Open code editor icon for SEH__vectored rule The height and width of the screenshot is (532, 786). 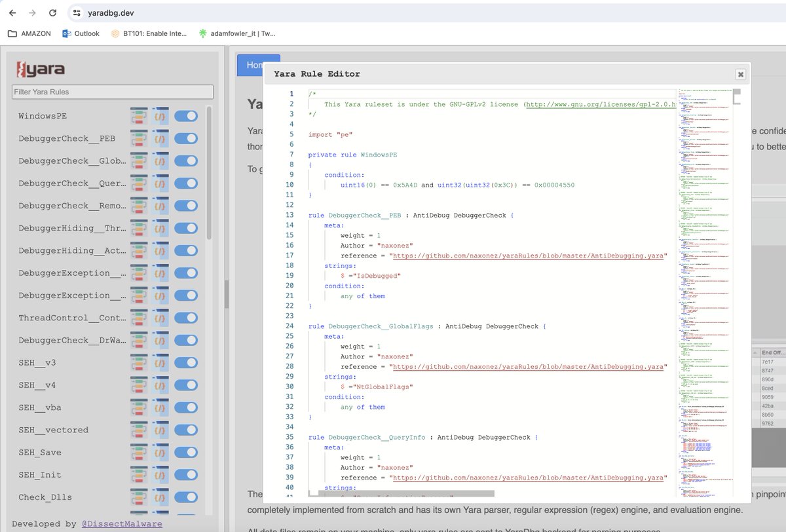pyautogui.click(x=160, y=430)
